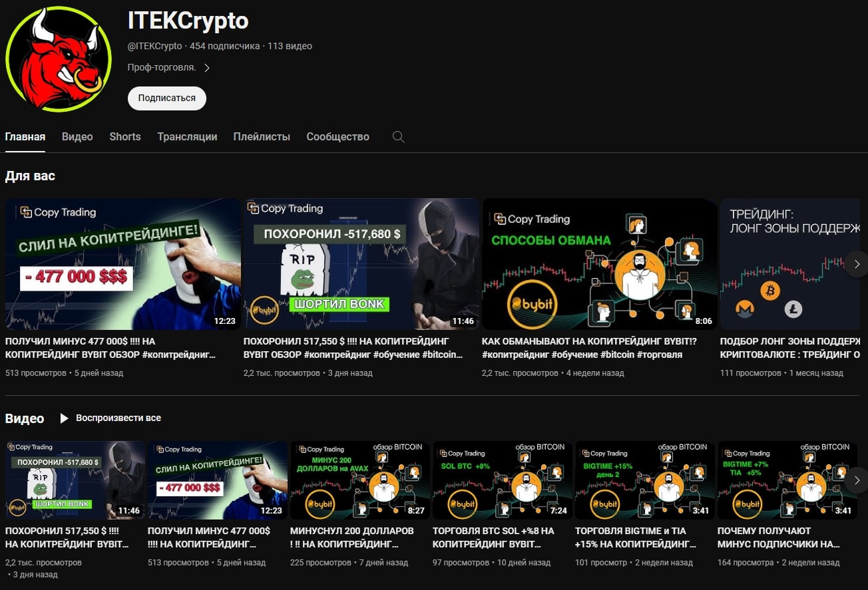Click 101 просмотр • 2 недели назад text
This screenshot has height=590, width=868.
634,563
